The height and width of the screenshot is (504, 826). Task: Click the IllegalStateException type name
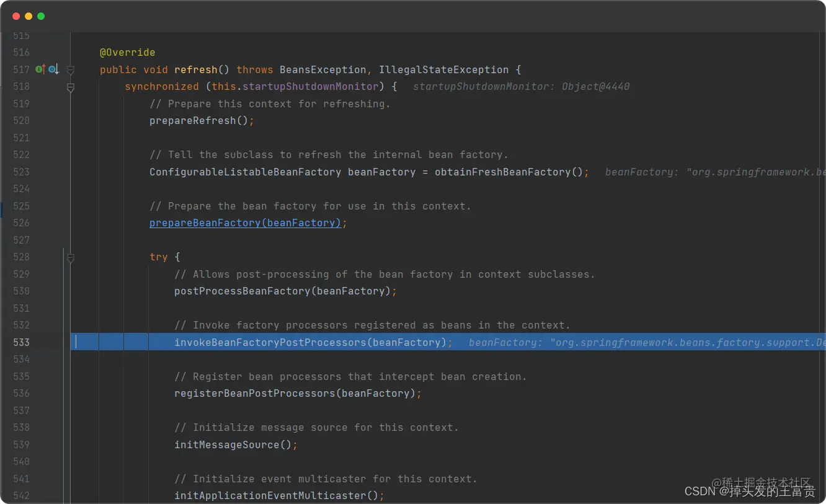click(443, 69)
